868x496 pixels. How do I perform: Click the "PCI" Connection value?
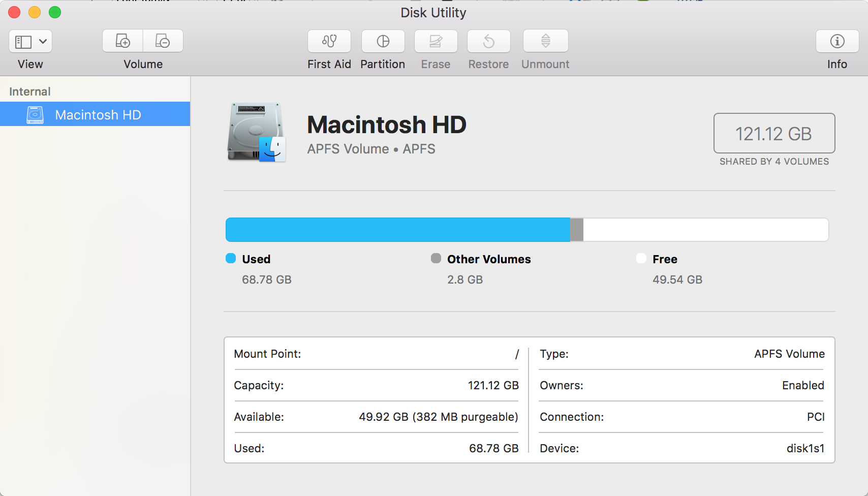(x=816, y=417)
